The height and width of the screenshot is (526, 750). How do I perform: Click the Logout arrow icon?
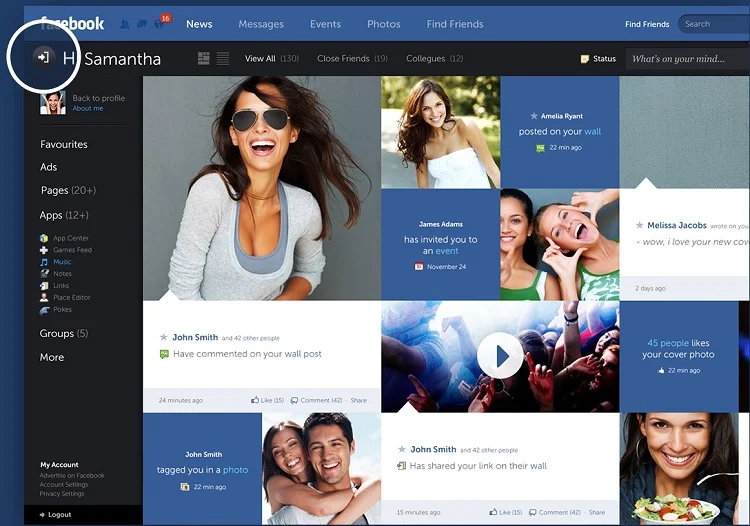42,515
